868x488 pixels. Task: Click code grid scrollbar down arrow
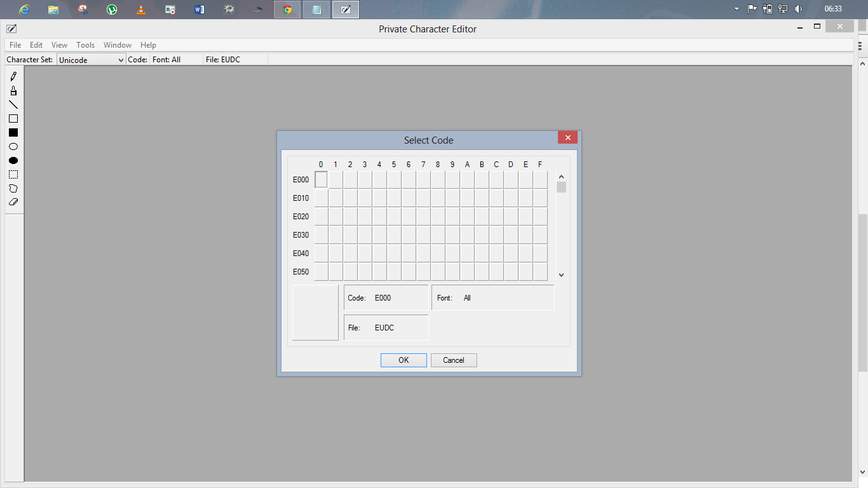(561, 275)
